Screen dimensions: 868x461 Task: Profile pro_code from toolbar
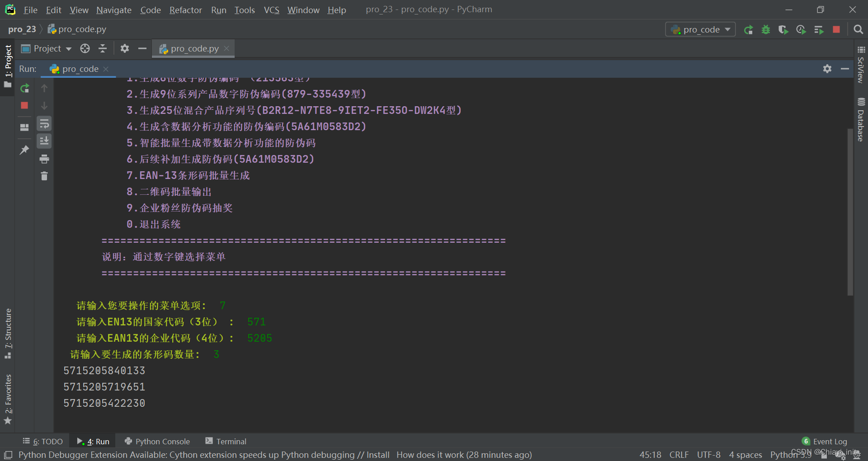click(801, 30)
